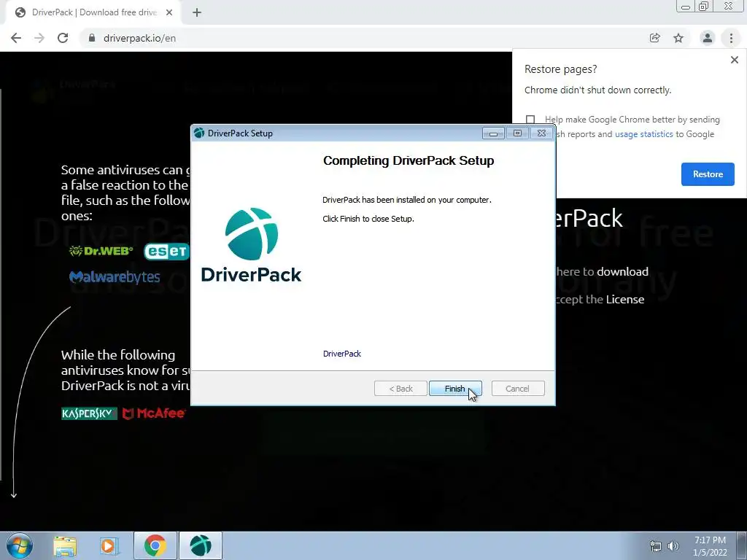Reload the driverpack.io page
Image resolution: width=747 pixels, height=560 pixels.
[x=63, y=38]
